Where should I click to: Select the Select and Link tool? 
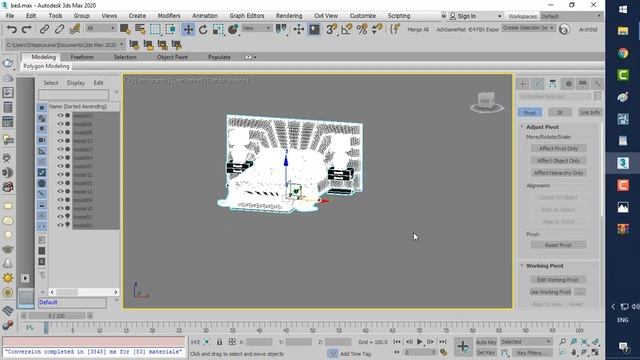tap(44, 29)
